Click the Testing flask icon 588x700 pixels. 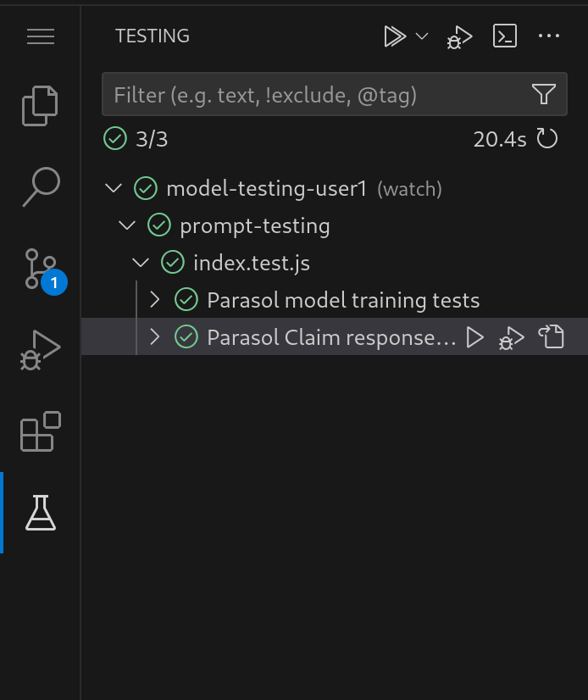(x=40, y=513)
